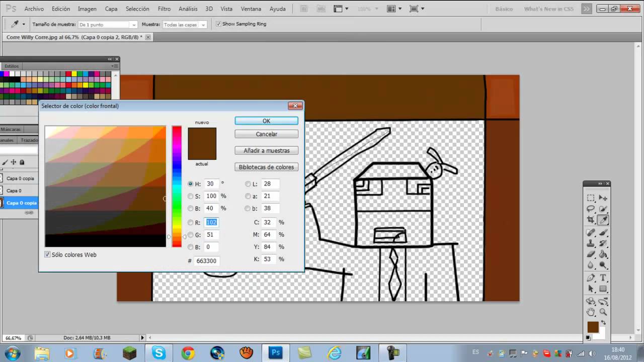Select the Eyedropper tool in toolbox
This screenshot has width=644, height=362.
click(603, 220)
